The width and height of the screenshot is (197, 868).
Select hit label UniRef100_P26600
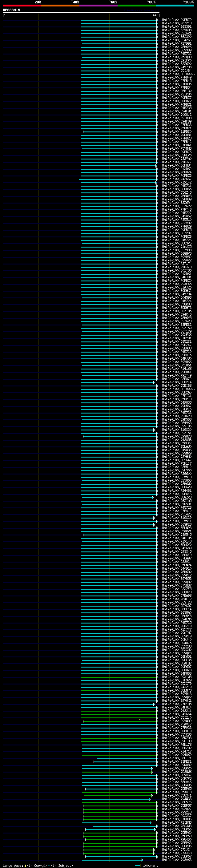[177, 474]
